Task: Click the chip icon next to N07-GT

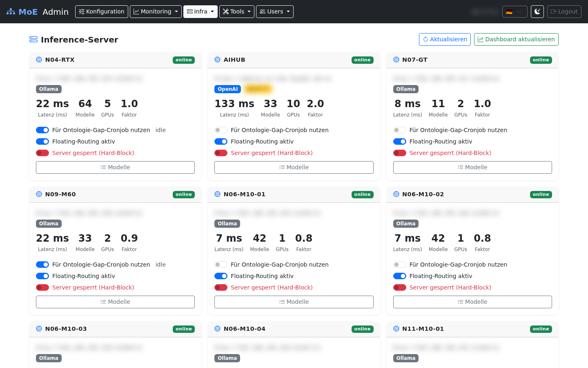Action: pos(396,60)
